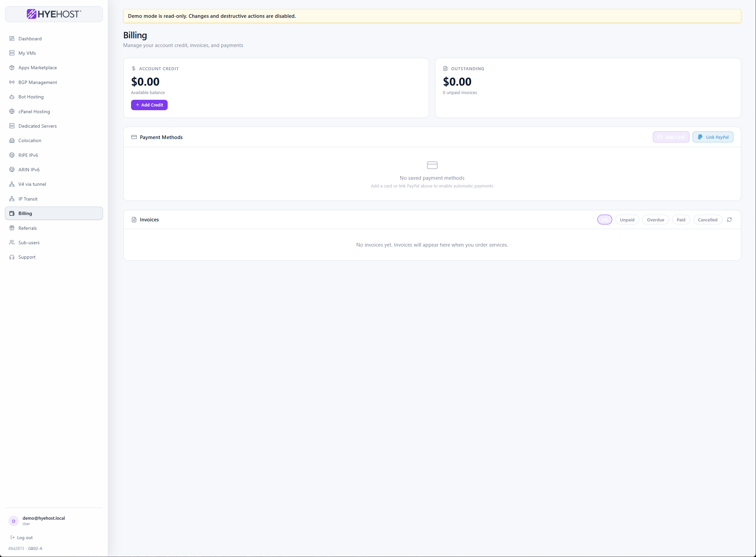Click the Invoices document icon

pyautogui.click(x=134, y=220)
